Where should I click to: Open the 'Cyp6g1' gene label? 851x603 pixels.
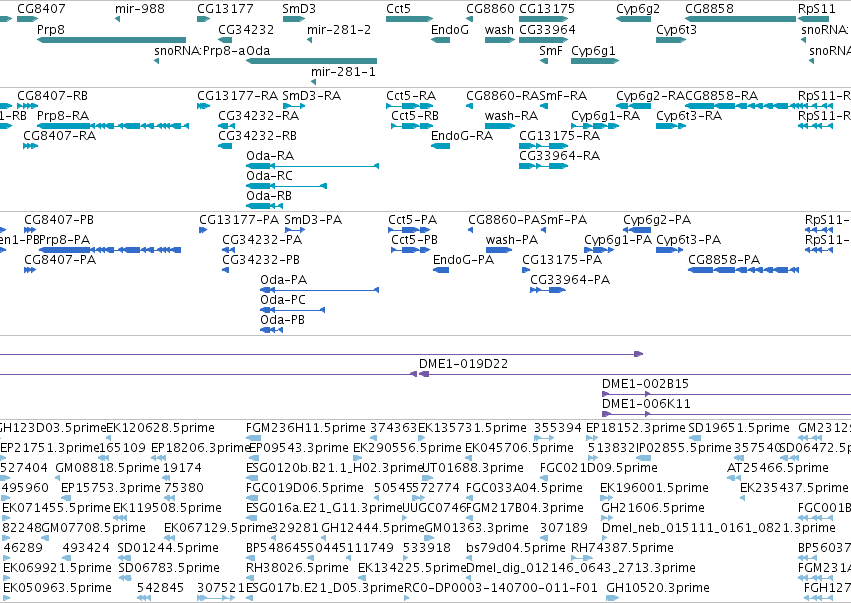coord(593,50)
